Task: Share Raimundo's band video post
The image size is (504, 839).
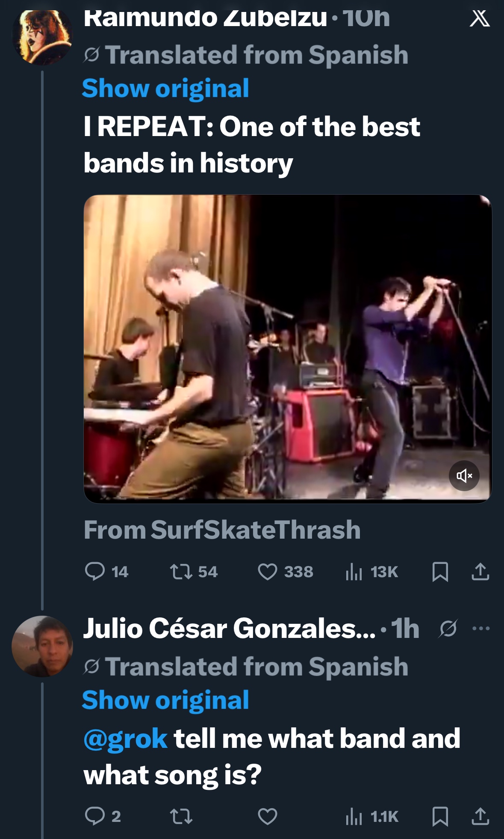Action: coord(480,572)
